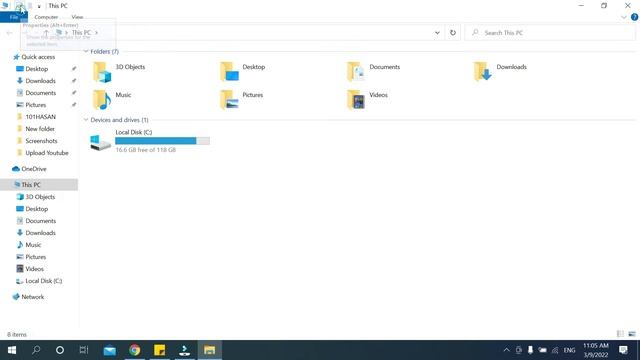
Task: Open the Videos folder in main pane
Action: tap(356, 100)
